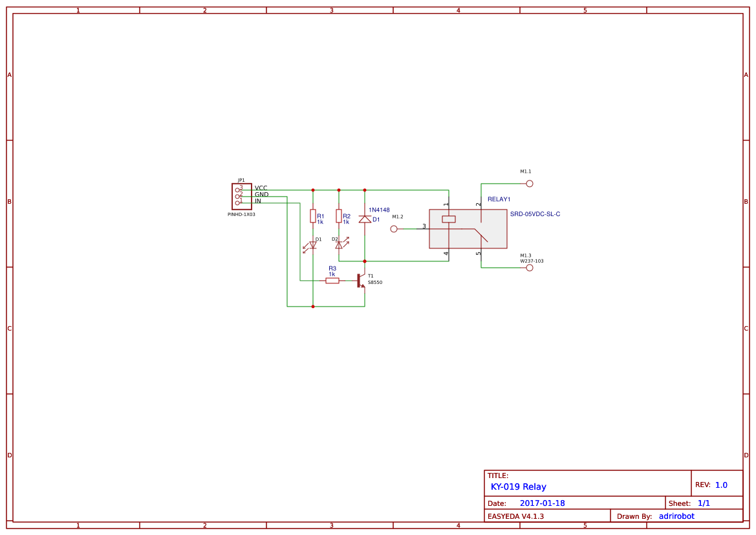Click relay pin number 5
This screenshot has width=756, height=535.
pos(479,254)
